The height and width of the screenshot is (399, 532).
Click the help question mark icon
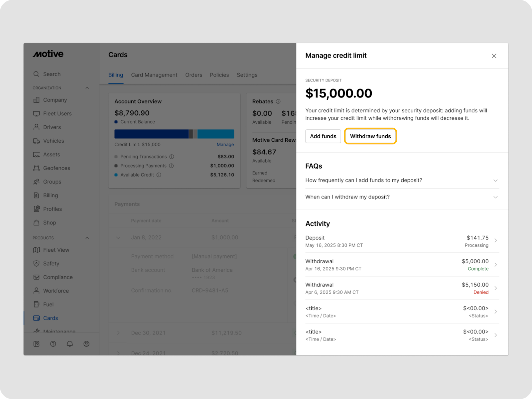(53, 344)
